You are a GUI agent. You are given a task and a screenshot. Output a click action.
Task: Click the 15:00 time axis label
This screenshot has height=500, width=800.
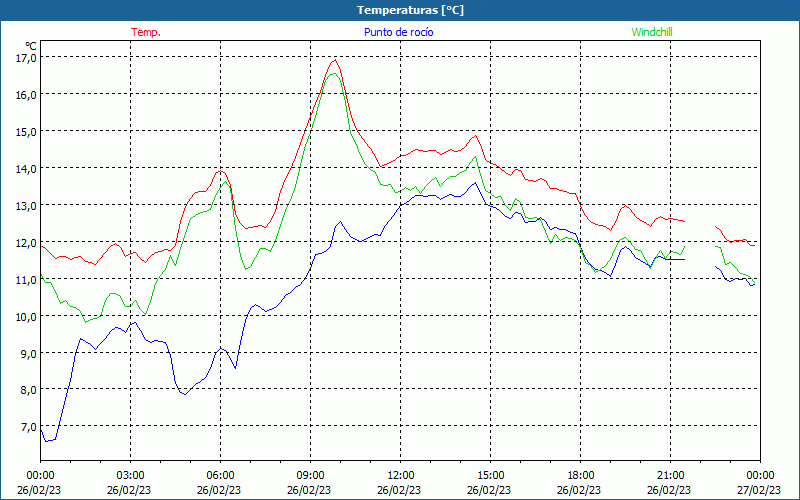490,476
